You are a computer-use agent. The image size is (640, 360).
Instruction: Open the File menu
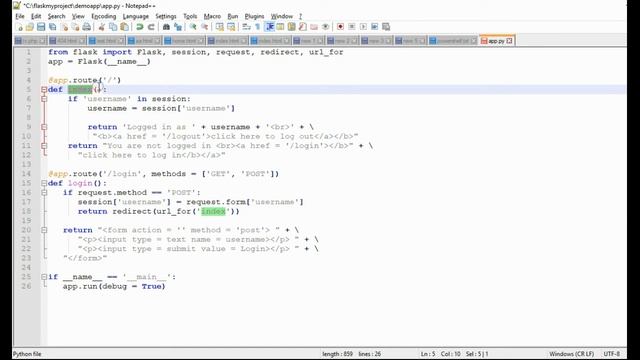20,16
